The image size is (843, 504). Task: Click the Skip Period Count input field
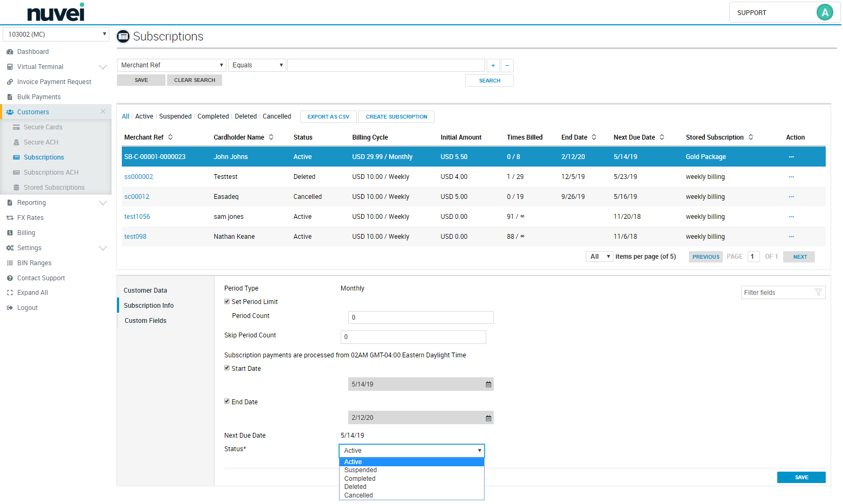point(413,337)
